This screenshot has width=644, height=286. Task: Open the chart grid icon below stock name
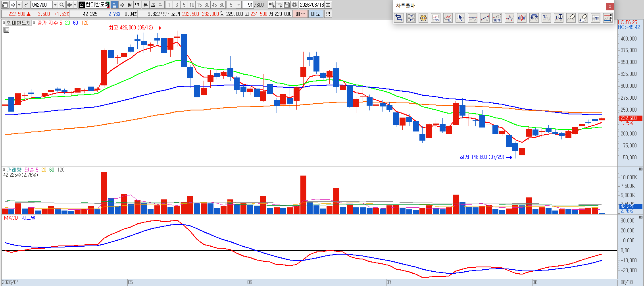(x=6, y=29)
